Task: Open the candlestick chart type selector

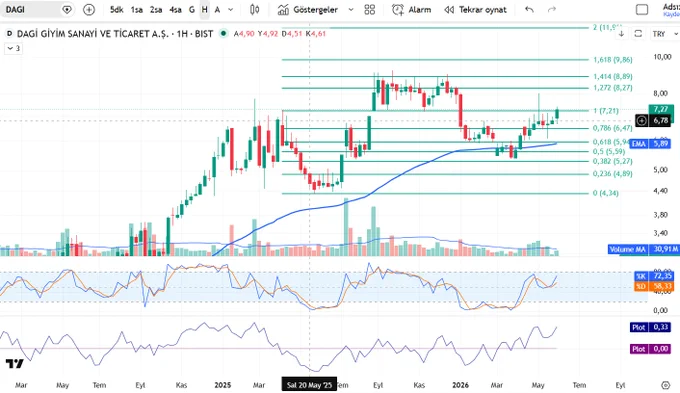Action: [x=255, y=10]
